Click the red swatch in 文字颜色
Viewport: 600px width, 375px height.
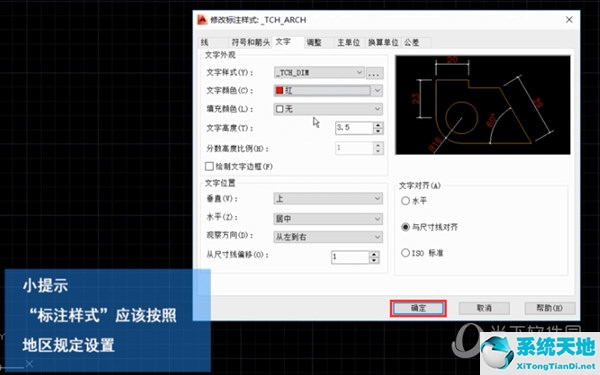point(279,90)
